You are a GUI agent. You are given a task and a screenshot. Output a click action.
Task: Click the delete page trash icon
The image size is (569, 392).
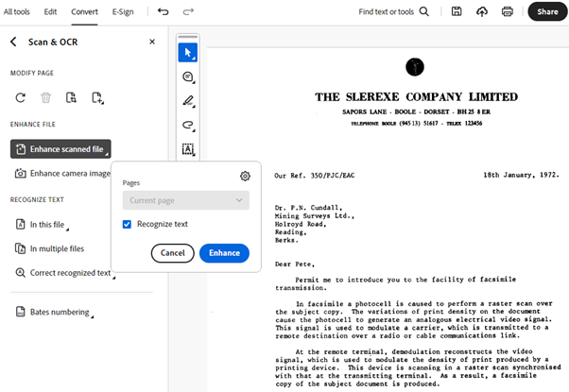tap(45, 97)
